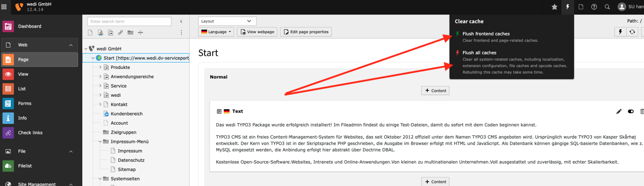
Task: Select the Page module
Action: pyautogui.click(x=40, y=59)
